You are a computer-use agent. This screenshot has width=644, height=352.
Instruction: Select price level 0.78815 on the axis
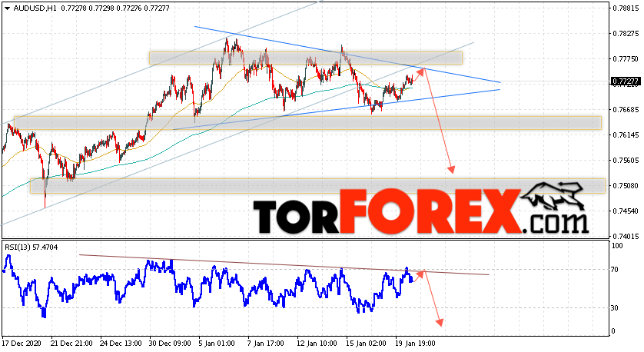click(x=626, y=8)
